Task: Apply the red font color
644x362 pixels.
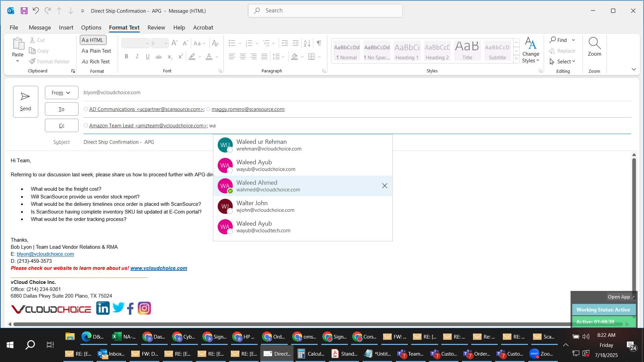Action: (x=209, y=57)
